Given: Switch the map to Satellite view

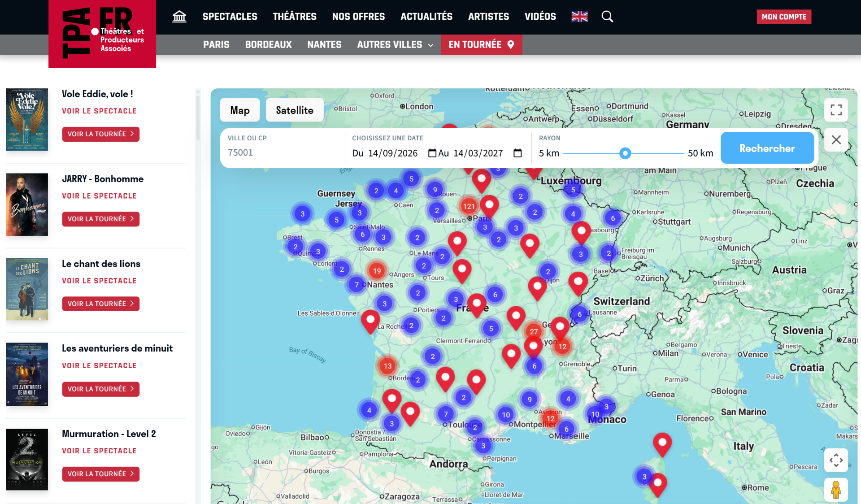Looking at the screenshot, I should (x=295, y=110).
